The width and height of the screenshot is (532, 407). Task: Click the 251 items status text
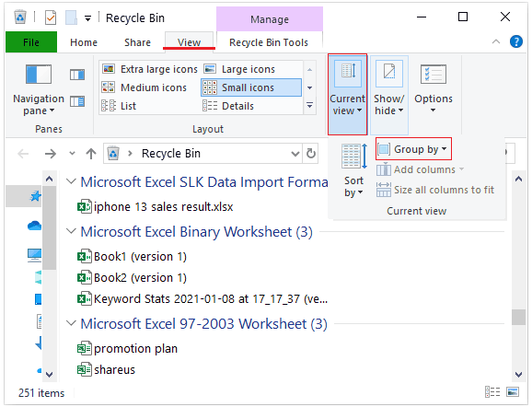click(x=41, y=393)
